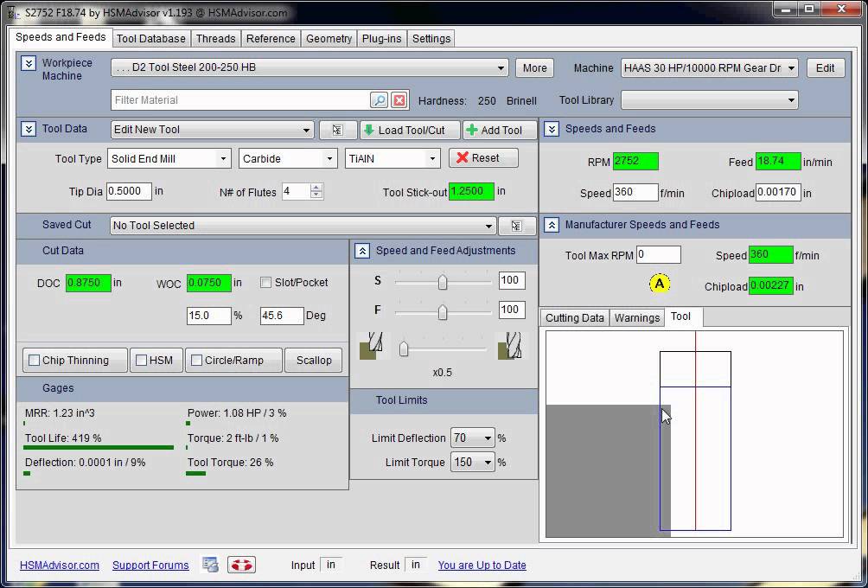Enable the Chip Thinning checkbox
This screenshot has height=588, width=868.
point(35,361)
